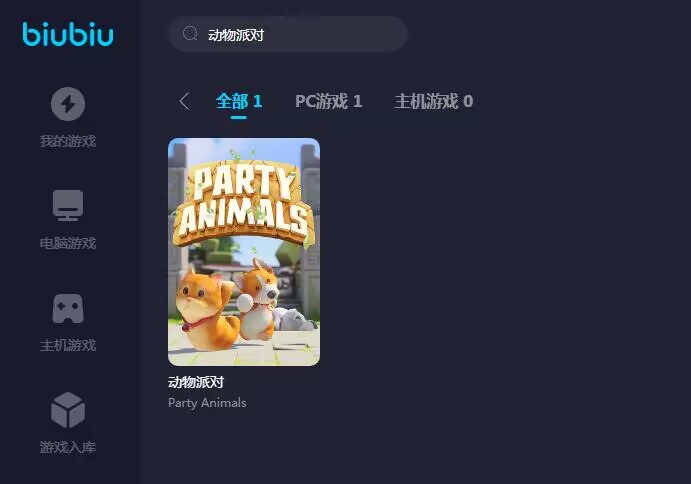Image resolution: width=691 pixels, height=484 pixels.
Task: Click the Party Animals English subtitle
Action: pos(207,403)
